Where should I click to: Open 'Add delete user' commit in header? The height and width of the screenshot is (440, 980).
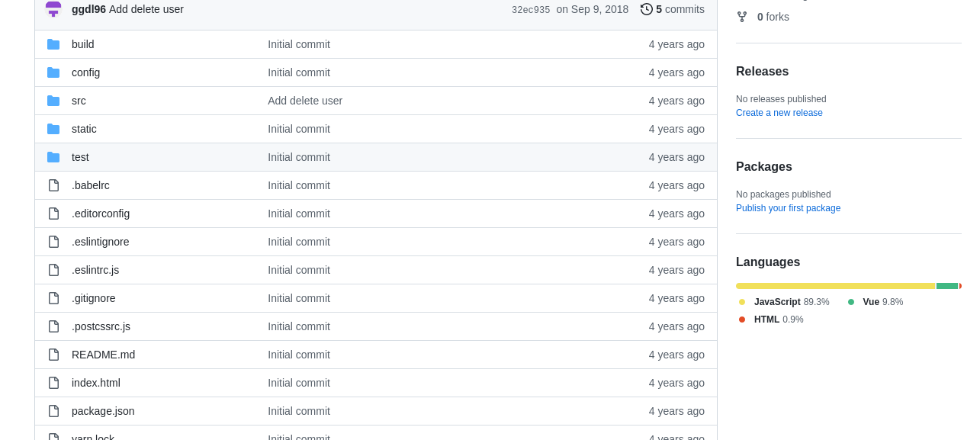(146, 9)
